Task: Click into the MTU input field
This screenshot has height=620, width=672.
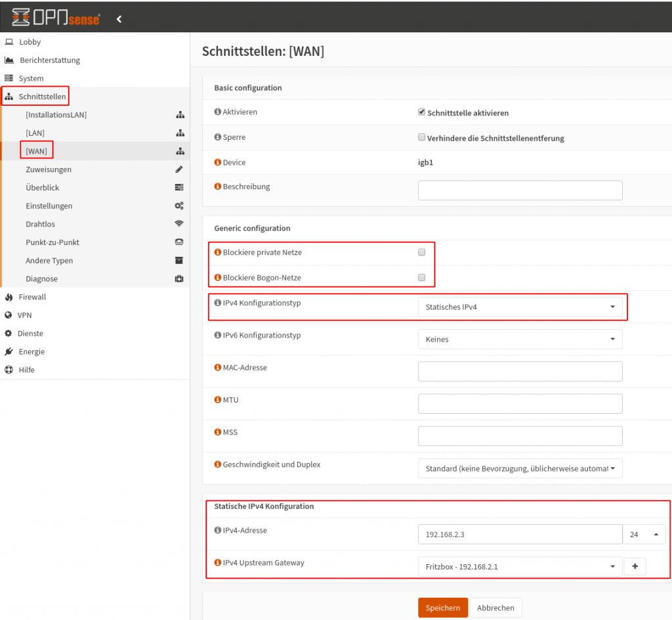Action: pos(520,404)
